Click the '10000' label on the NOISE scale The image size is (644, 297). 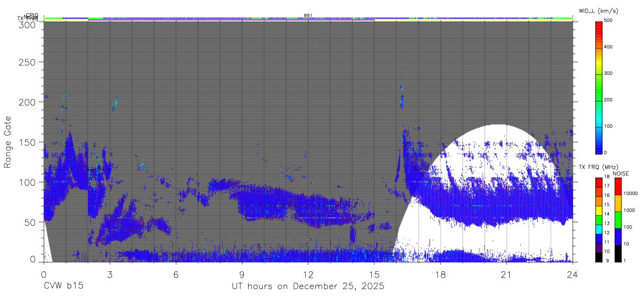(630, 194)
